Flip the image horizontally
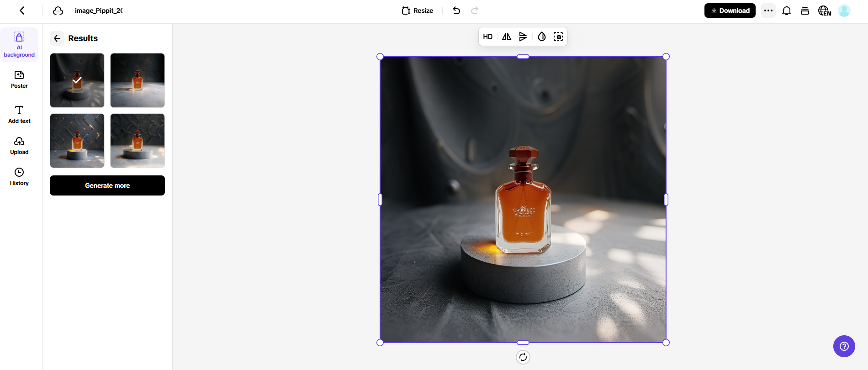 (x=507, y=37)
